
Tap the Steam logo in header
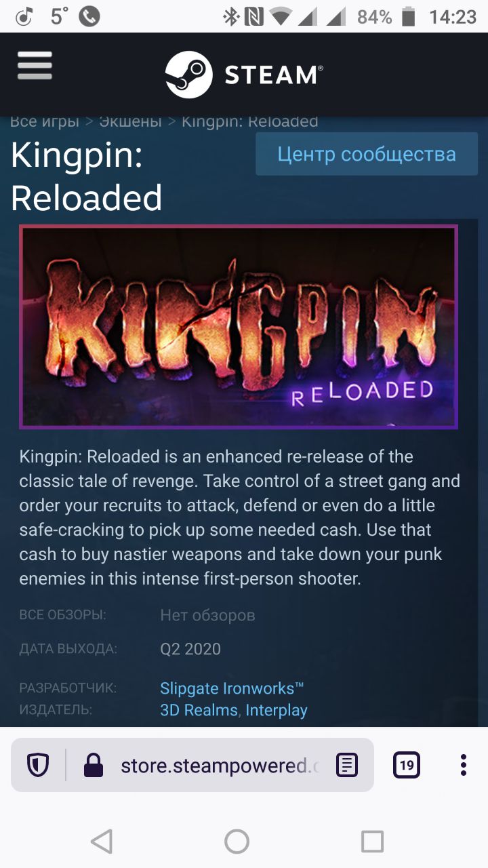click(x=245, y=75)
